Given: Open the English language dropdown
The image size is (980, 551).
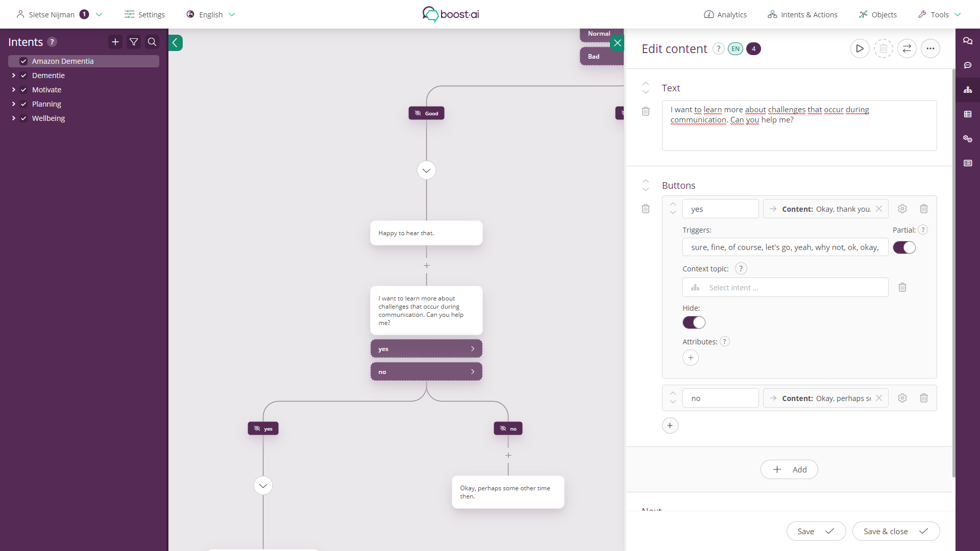Looking at the screenshot, I should click(x=211, y=14).
